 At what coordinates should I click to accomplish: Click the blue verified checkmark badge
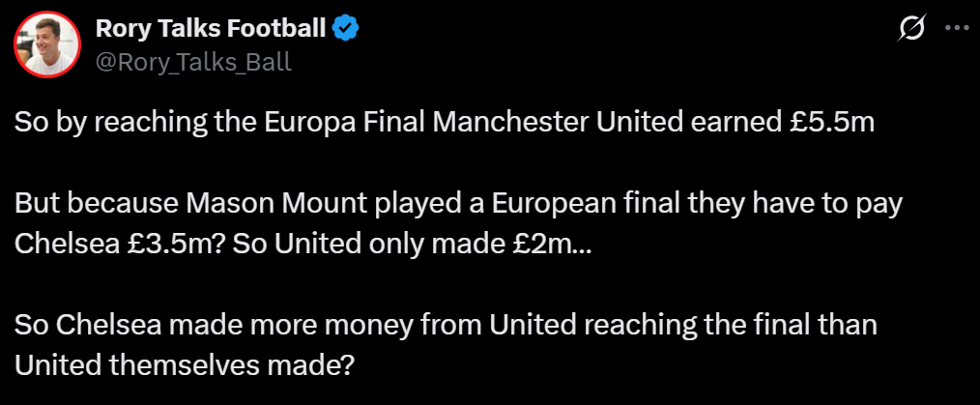pyautogui.click(x=347, y=29)
